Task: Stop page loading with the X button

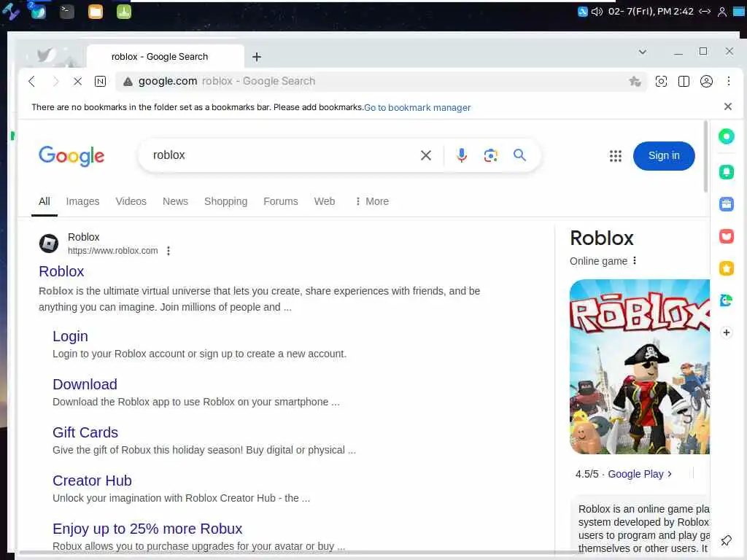Action: click(77, 82)
